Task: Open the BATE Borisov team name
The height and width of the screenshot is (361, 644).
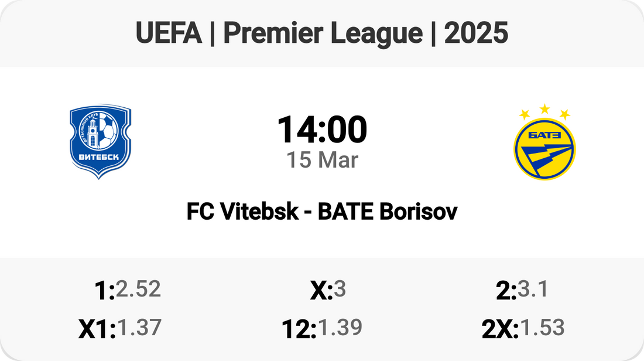Action: coord(388,212)
